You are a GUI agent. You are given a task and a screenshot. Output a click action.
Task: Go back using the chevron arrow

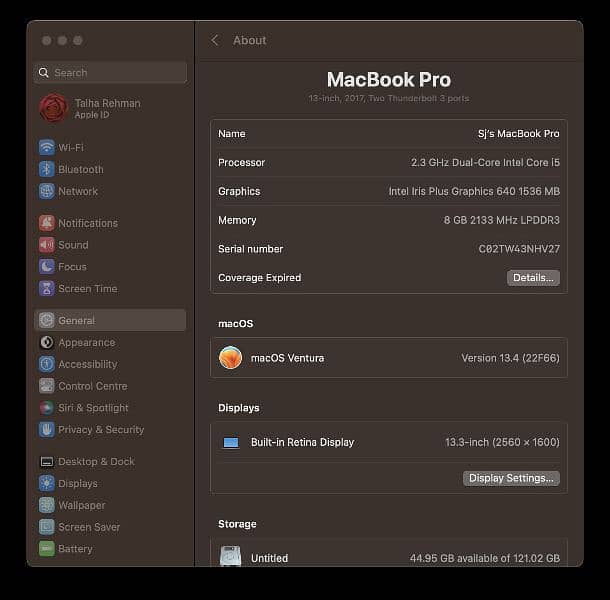point(215,40)
